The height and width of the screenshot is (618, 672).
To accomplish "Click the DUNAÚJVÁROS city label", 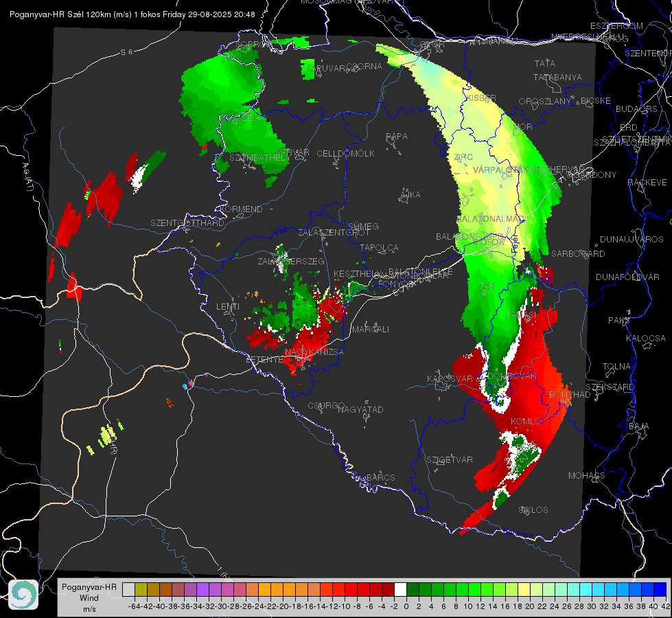I will tap(632, 240).
